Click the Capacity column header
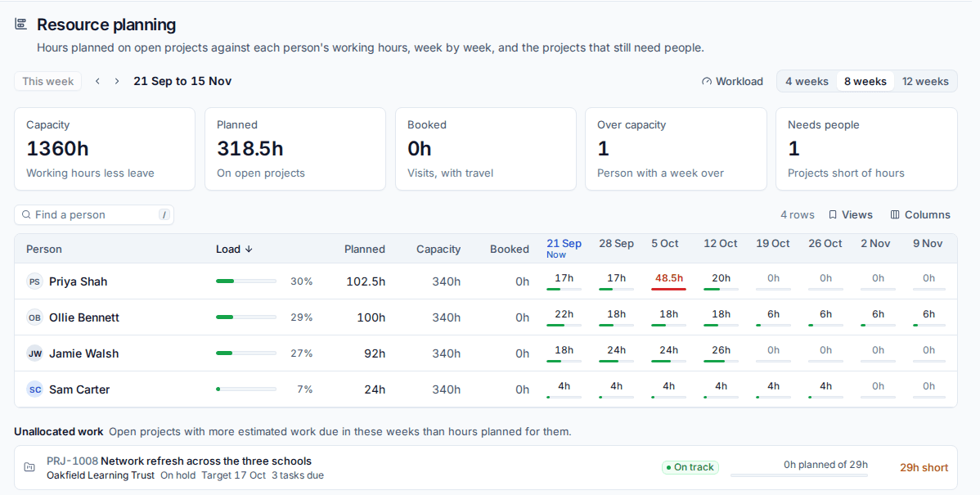Image resolution: width=980 pixels, height=495 pixels. 438,249
